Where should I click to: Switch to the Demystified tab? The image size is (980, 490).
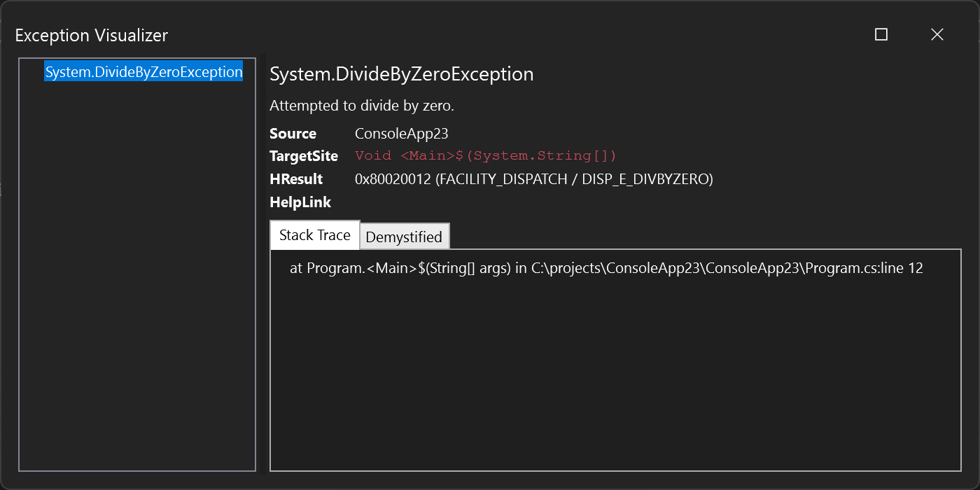click(404, 237)
